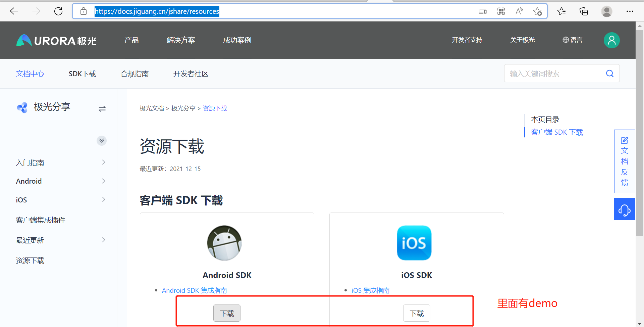This screenshot has width=644, height=327.
Task: Click the 极光分享 product icon
Action: point(22,107)
